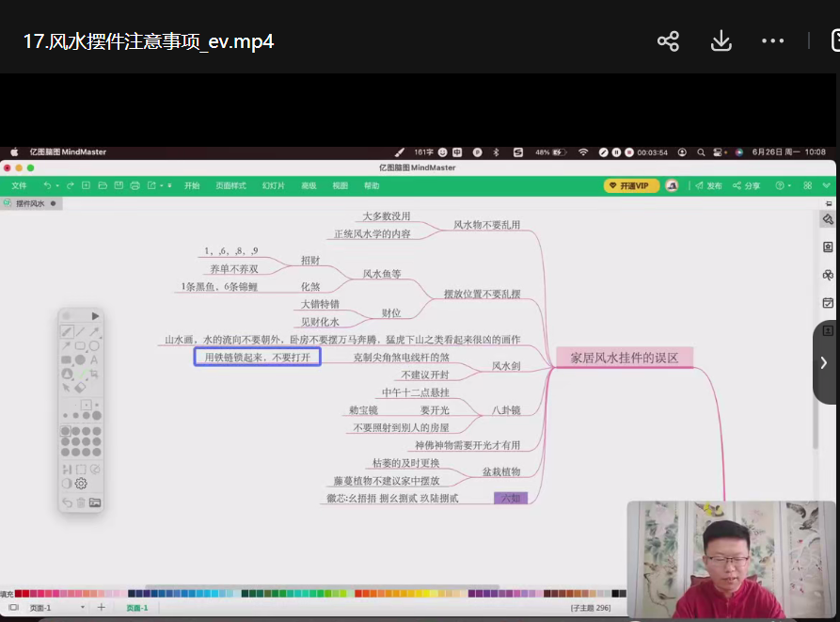Select the text tool letter A
Screen dimensions: 840x622
coord(94,359)
